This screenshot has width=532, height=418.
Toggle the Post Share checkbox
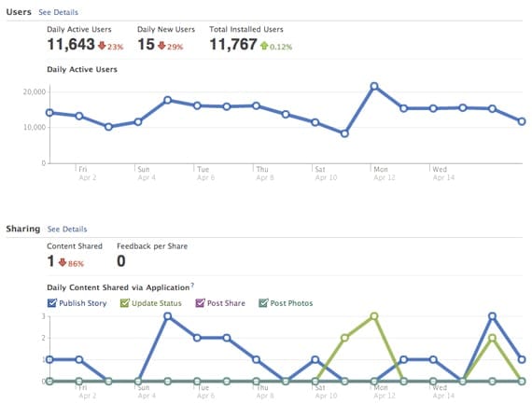pyautogui.click(x=200, y=302)
